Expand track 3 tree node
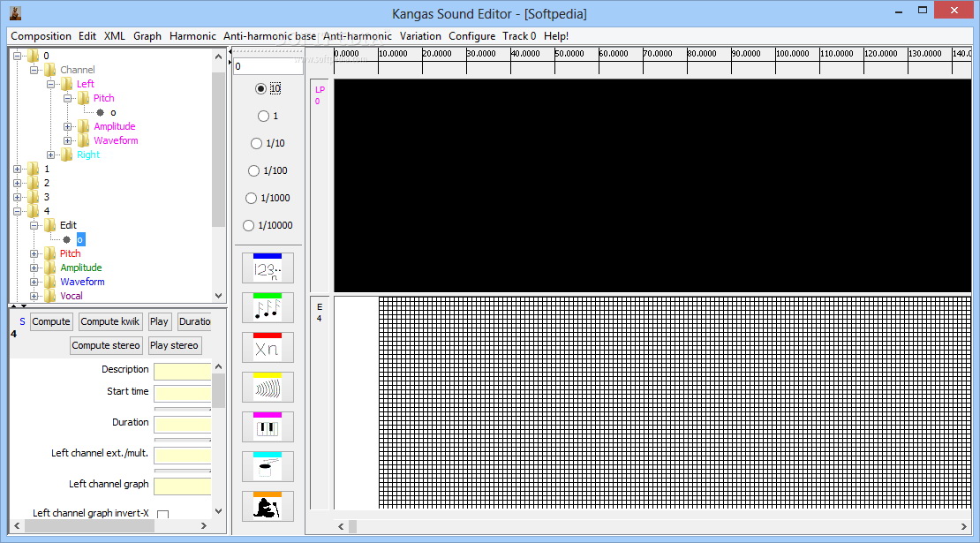This screenshot has height=543, width=980. (x=17, y=197)
